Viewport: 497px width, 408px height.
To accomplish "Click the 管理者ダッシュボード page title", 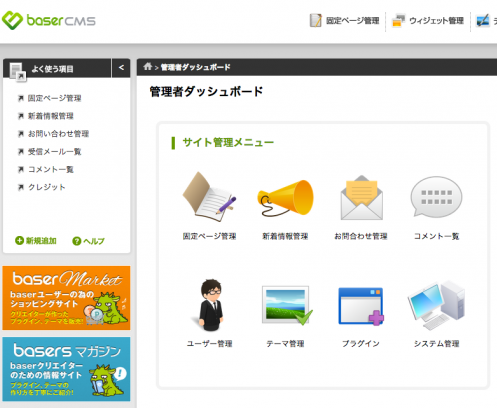I will [206, 91].
